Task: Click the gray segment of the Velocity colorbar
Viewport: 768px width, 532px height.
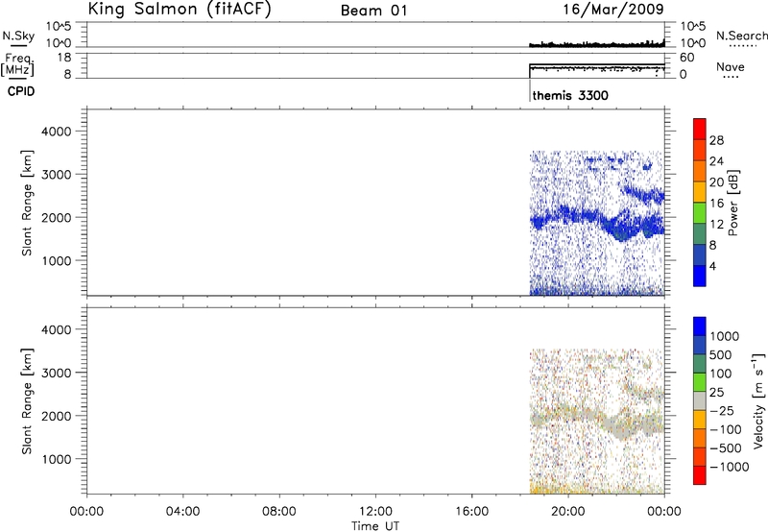Action: click(x=700, y=400)
